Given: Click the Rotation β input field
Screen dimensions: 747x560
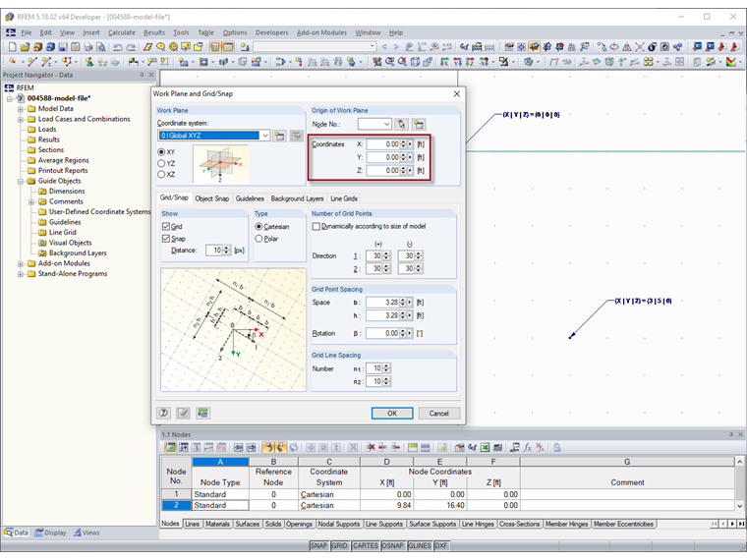Looking at the screenshot, I should point(383,333).
